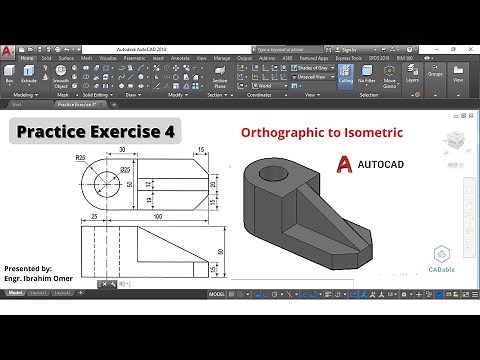The height and width of the screenshot is (360, 480).
Task: Click the command line customize wrench icon
Action: [112, 284]
